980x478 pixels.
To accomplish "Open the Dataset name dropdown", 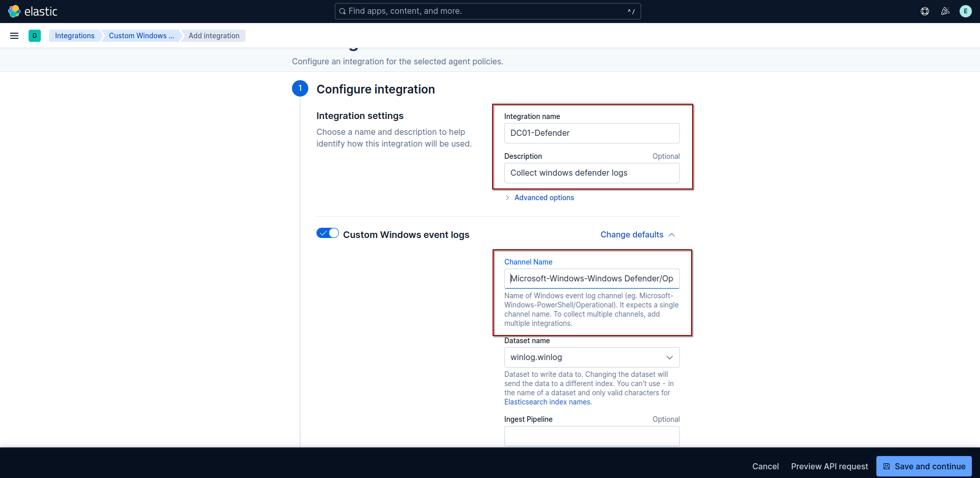I will [592, 357].
